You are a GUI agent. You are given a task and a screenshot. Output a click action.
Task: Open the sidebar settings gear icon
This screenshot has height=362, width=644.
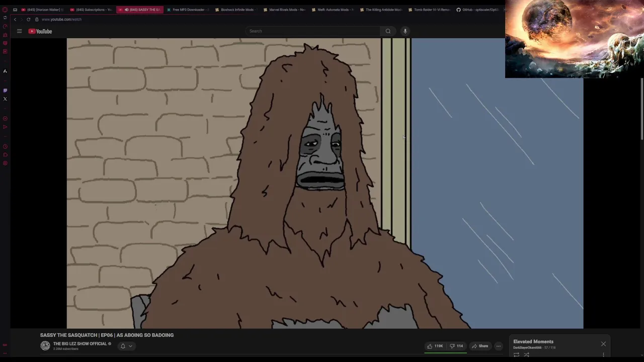pos(5,163)
